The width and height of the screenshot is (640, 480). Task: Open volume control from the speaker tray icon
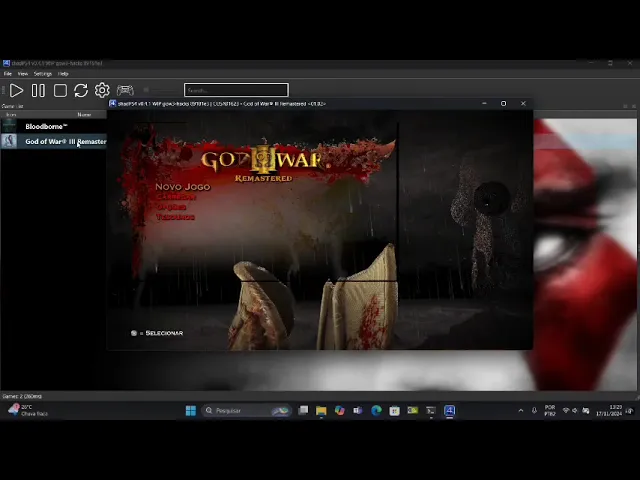(x=575, y=411)
